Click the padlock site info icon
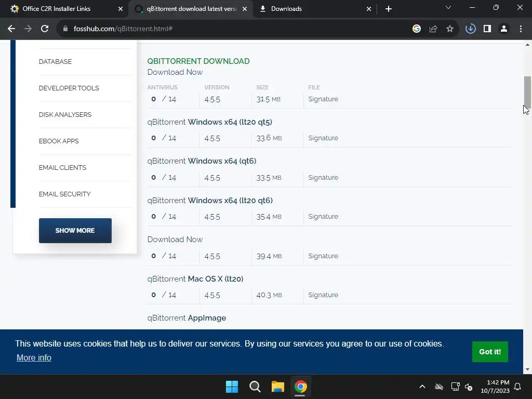The image size is (532, 399). click(x=65, y=29)
